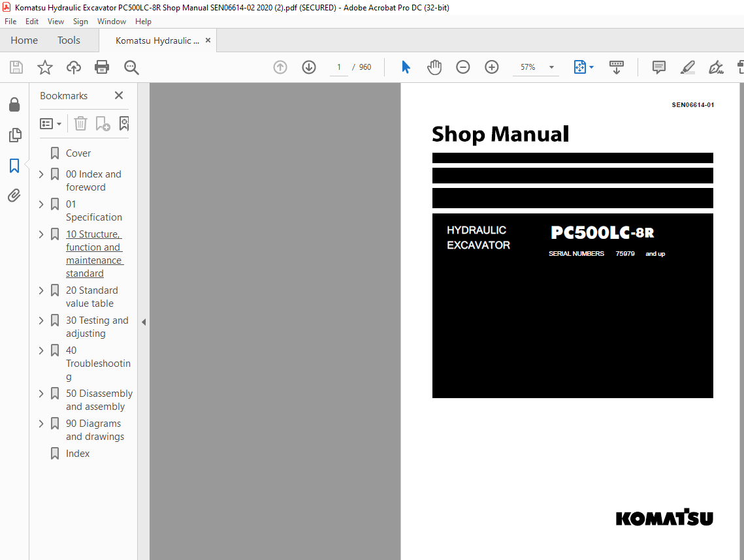Image resolution: width=744 pixels, height=560 pixels.
Task: Expand 50 Disassembly and assembly bookmark
Action: (41, 394)
